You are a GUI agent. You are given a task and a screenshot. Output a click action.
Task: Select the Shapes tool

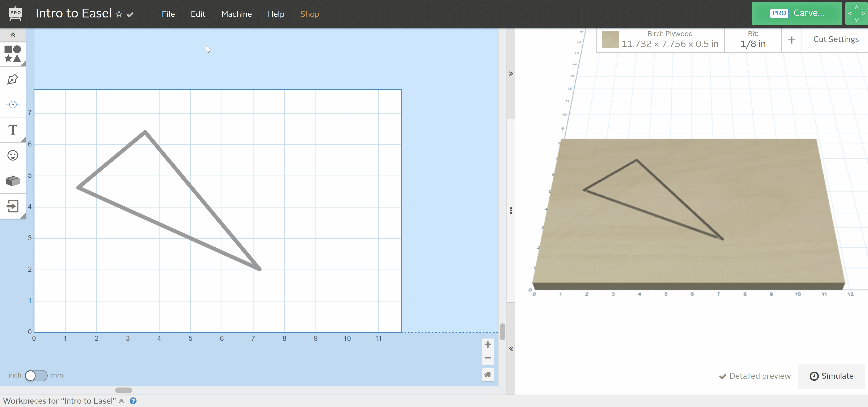12,54
